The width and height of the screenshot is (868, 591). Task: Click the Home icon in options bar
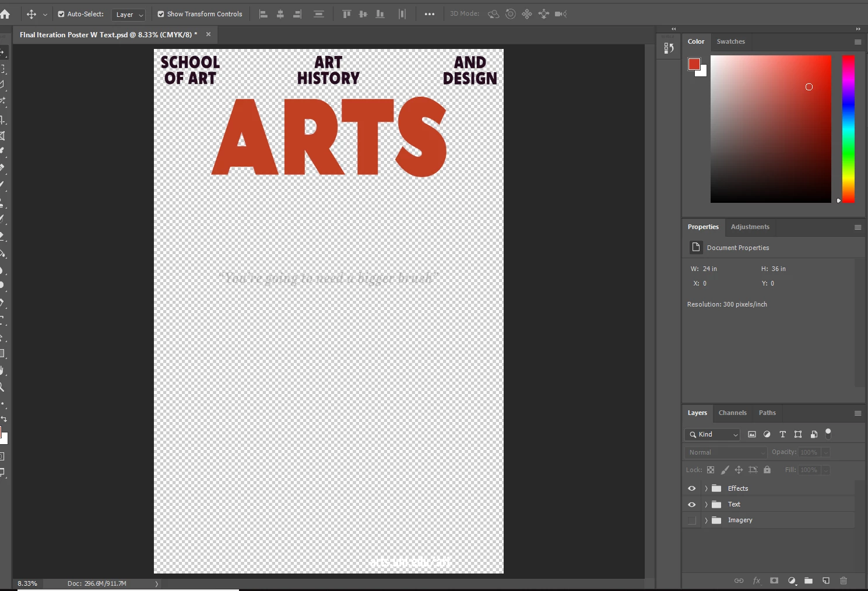(5, 14)
